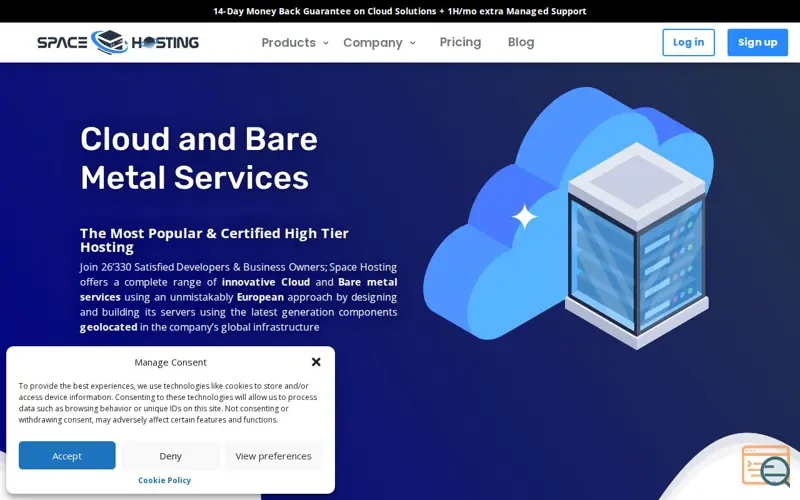Expand the Company dropdown chevron
Image resolution: width=800 pixels, height=500 pixels.
[x=413, y=43]
